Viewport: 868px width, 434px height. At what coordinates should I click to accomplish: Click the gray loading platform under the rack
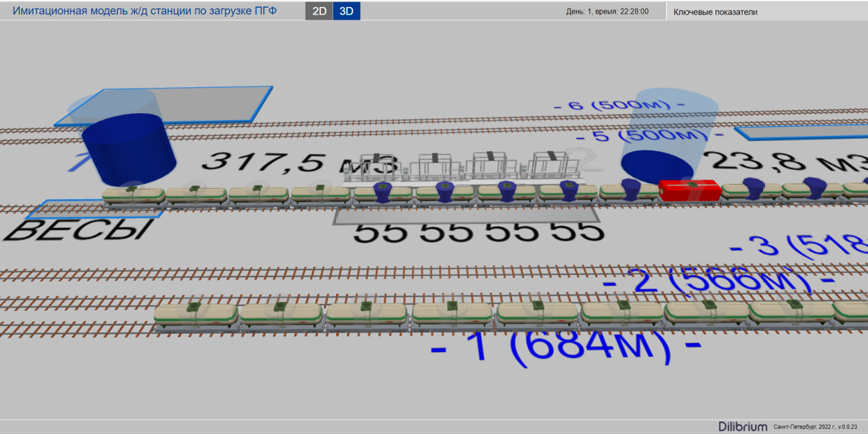tap(467, 216)
